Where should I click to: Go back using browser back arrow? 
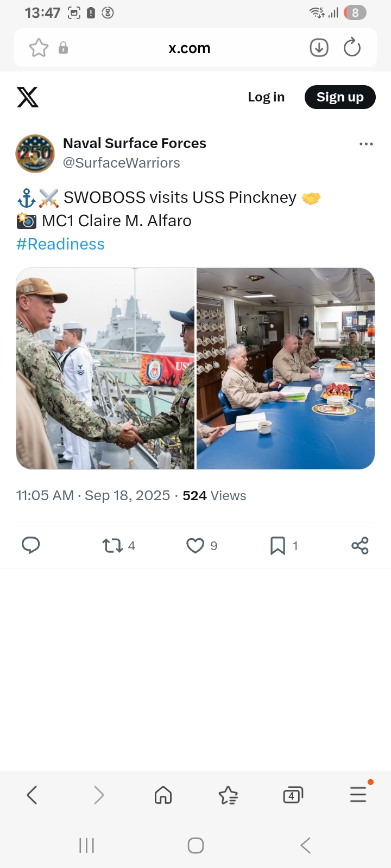[x=32, y=795]
